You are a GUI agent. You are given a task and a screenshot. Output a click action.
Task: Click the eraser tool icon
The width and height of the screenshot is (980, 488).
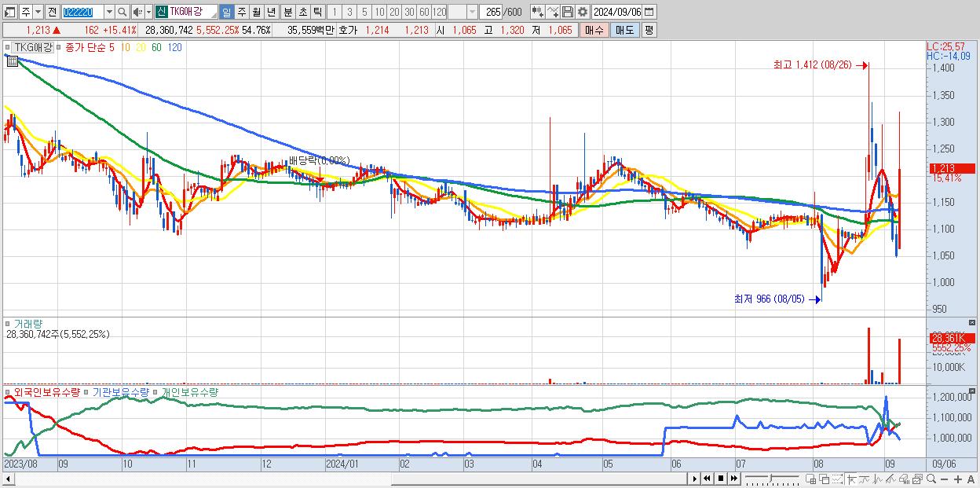coord(904,479)
